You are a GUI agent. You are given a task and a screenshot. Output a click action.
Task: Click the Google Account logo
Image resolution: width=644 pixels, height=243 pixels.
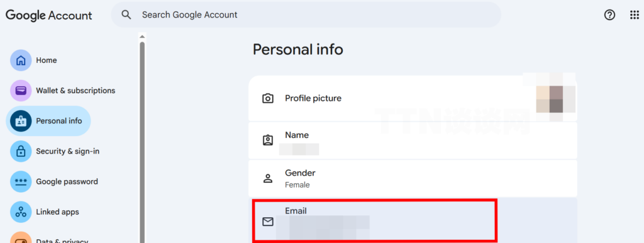tap(49, 15)
